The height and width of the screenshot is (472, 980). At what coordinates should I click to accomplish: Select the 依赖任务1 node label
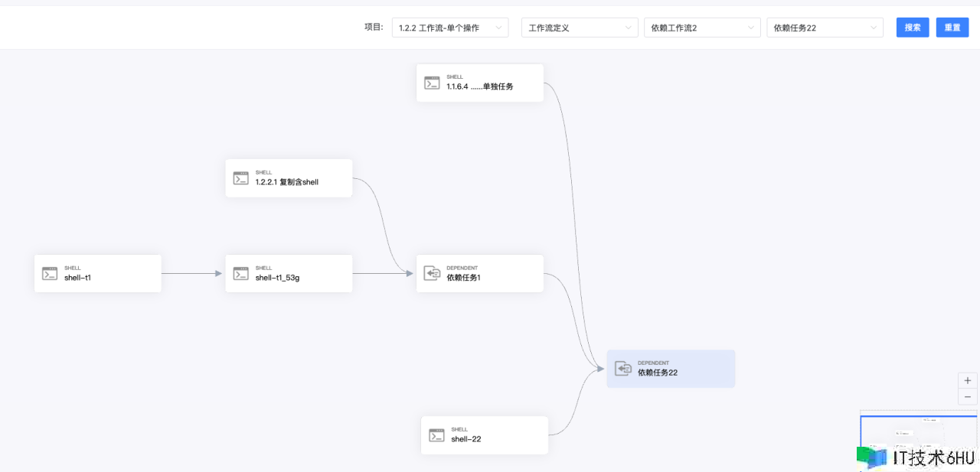463,278
